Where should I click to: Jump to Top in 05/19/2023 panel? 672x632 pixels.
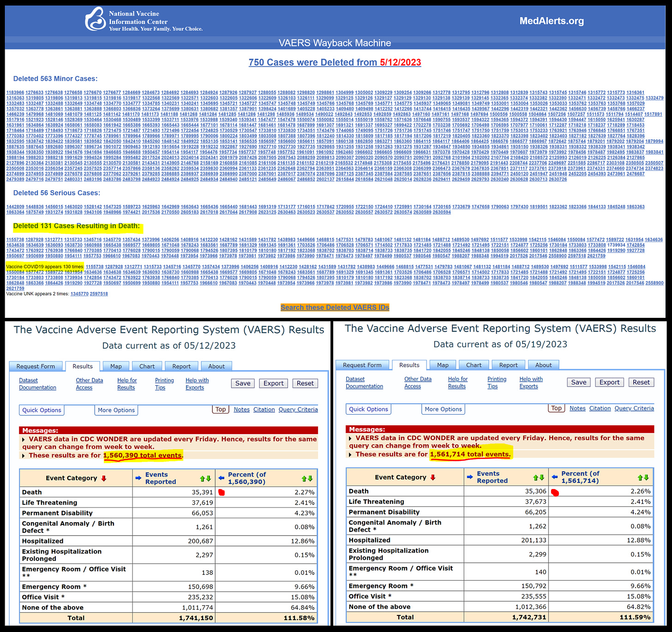coord(557,408)
